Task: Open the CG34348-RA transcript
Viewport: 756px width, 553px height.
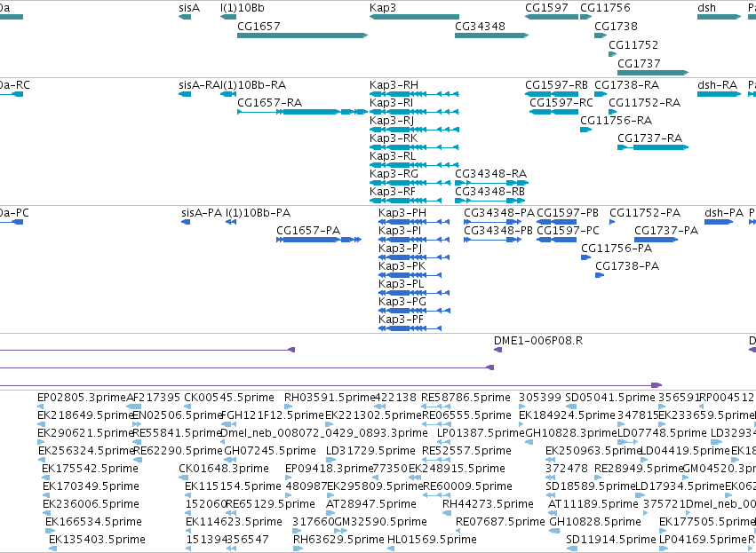Action: (x=492, y=183)
